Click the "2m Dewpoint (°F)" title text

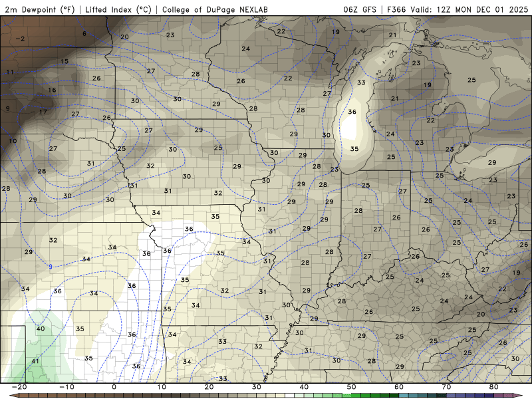tap(40, 9)
